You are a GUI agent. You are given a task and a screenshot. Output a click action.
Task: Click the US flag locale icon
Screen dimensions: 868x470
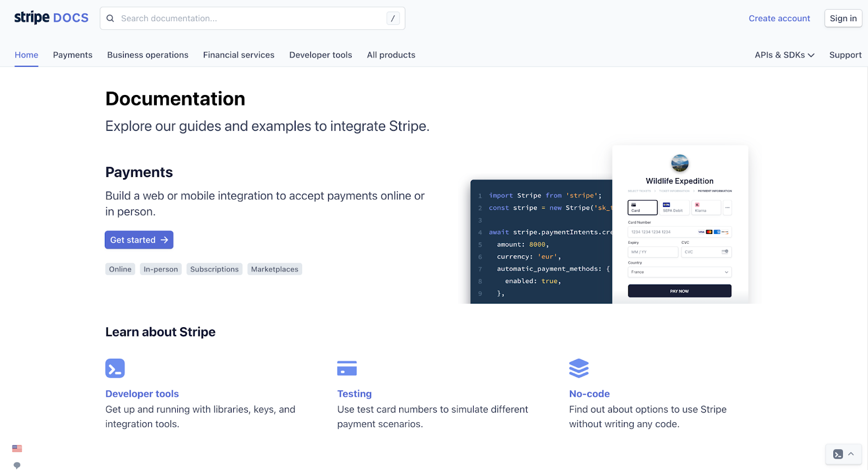click(17, 449)
